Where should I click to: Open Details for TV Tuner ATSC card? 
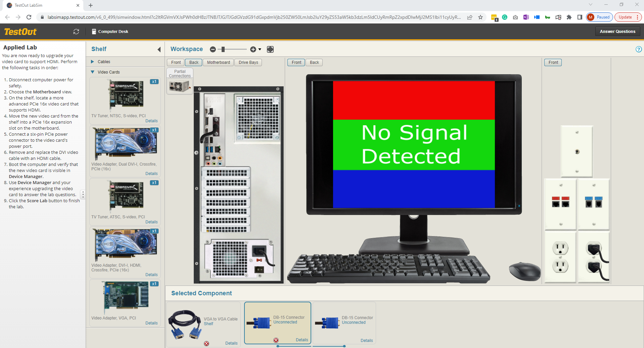[x=151, y=222]
